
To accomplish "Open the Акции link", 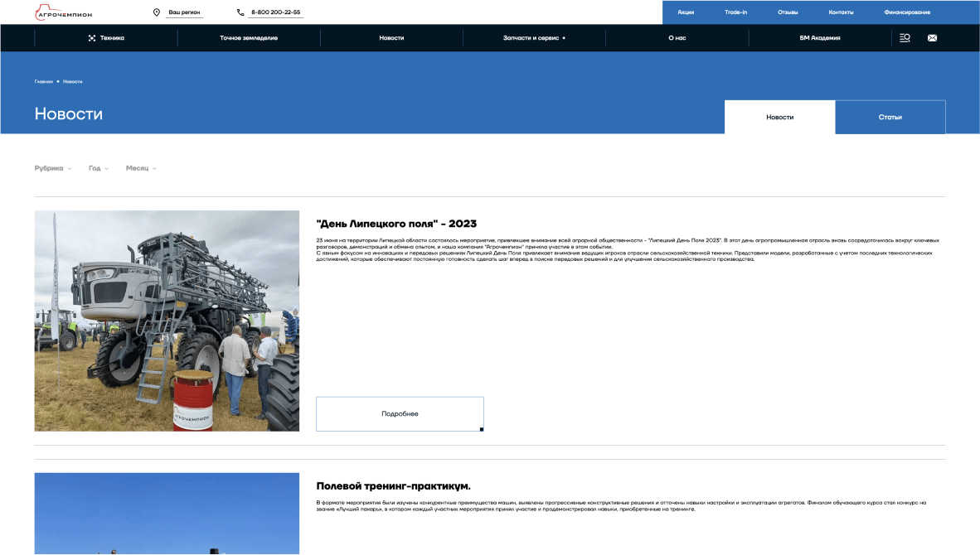I will 686,12.
